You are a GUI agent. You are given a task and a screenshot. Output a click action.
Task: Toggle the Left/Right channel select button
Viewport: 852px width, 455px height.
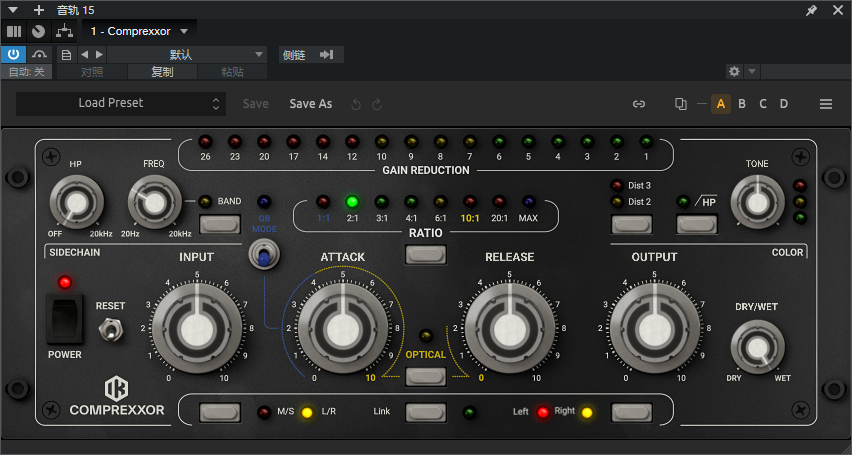pyautogui.click(x=631, y=413)
